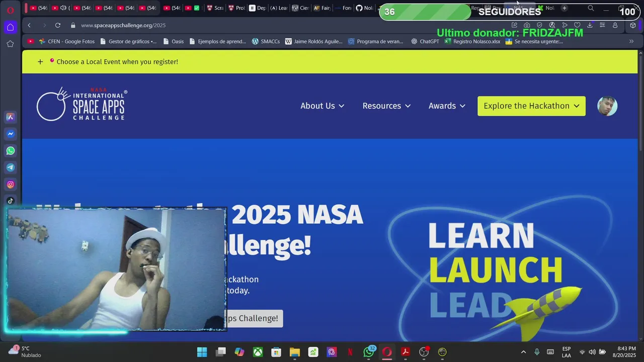Switch to the Lear tab
Image resolution: width=644 pixels, height=362 pixels.
pos(279,8)
